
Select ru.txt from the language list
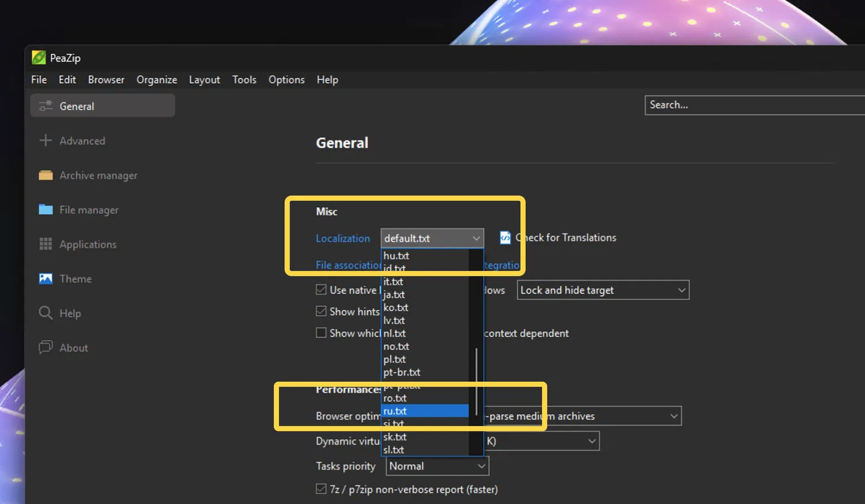click(425, 411)
